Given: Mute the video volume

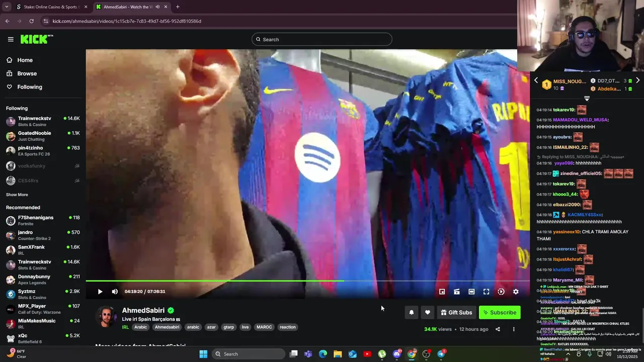Looking at the screenshot, I should (115, 292).
